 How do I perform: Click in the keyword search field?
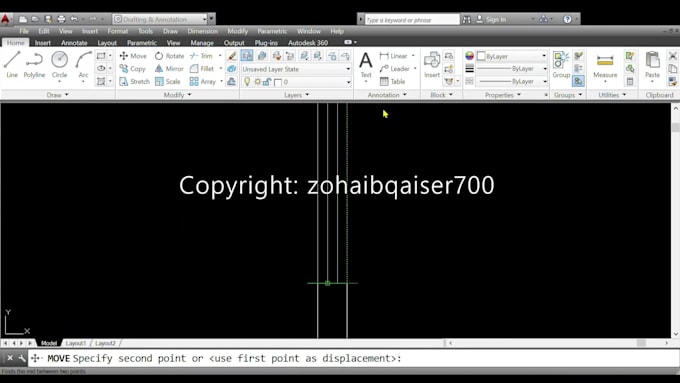click(412, 20)
